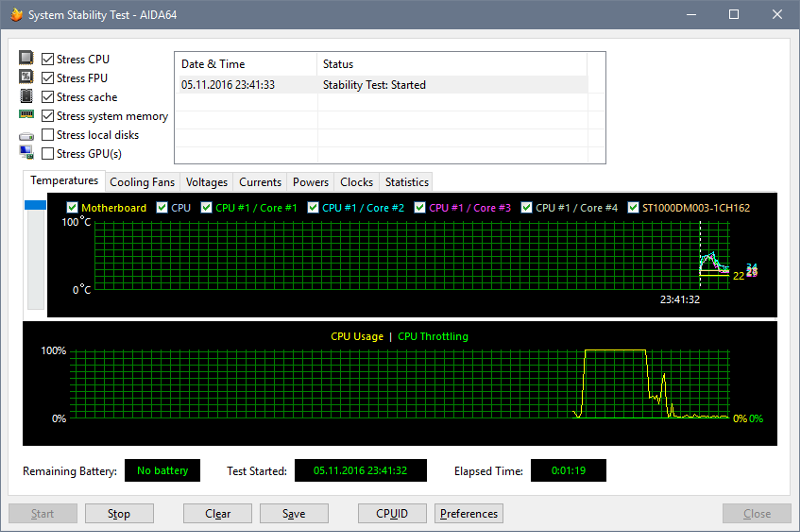The height and width of the screenshot is (532, 800).
Task: Hide the Motherboard temperature graph line
Action: tap(72, 208)
